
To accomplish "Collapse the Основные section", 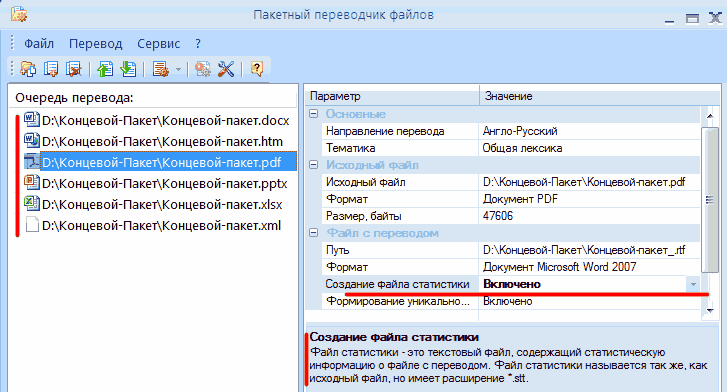I will click(x=314, y=114).
